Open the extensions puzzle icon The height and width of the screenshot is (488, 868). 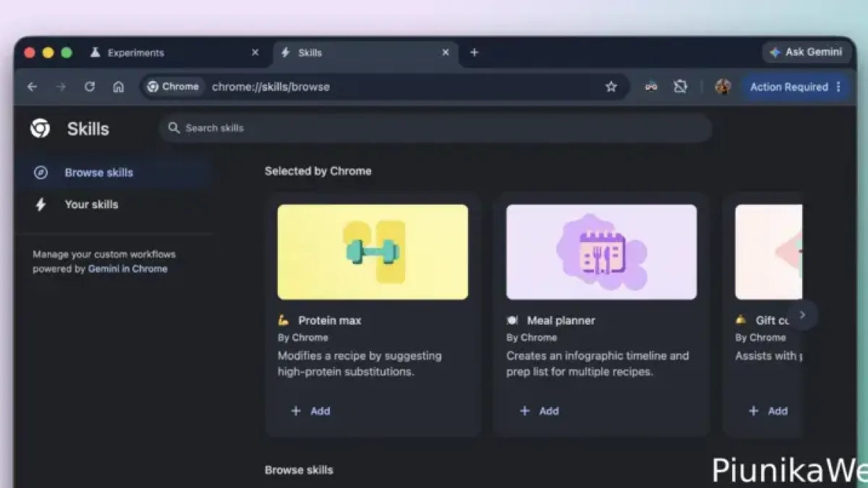(x=681, y=87)
